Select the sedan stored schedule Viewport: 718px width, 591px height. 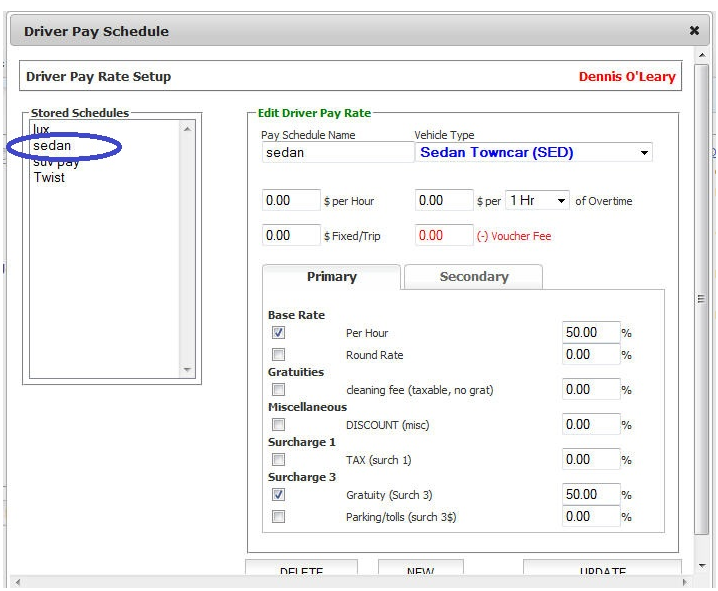pyautogui.click(x=52, y=146)
